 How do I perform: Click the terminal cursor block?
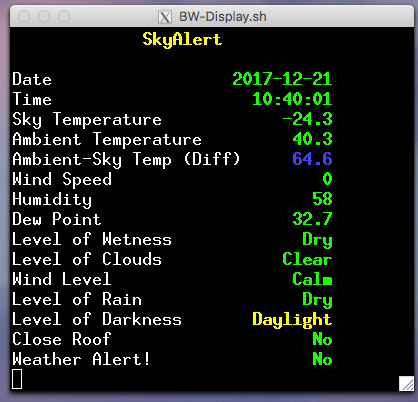point(17,379)
